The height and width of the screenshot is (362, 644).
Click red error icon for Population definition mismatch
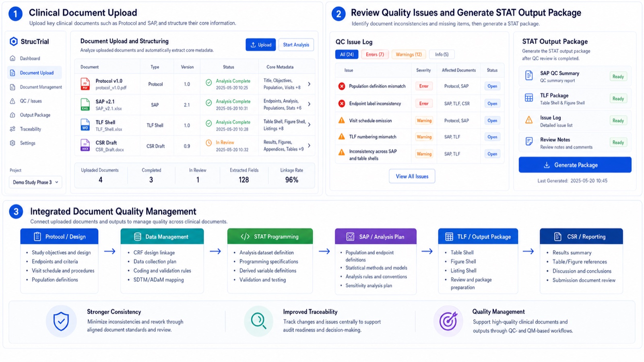click(x=342, y=86)
